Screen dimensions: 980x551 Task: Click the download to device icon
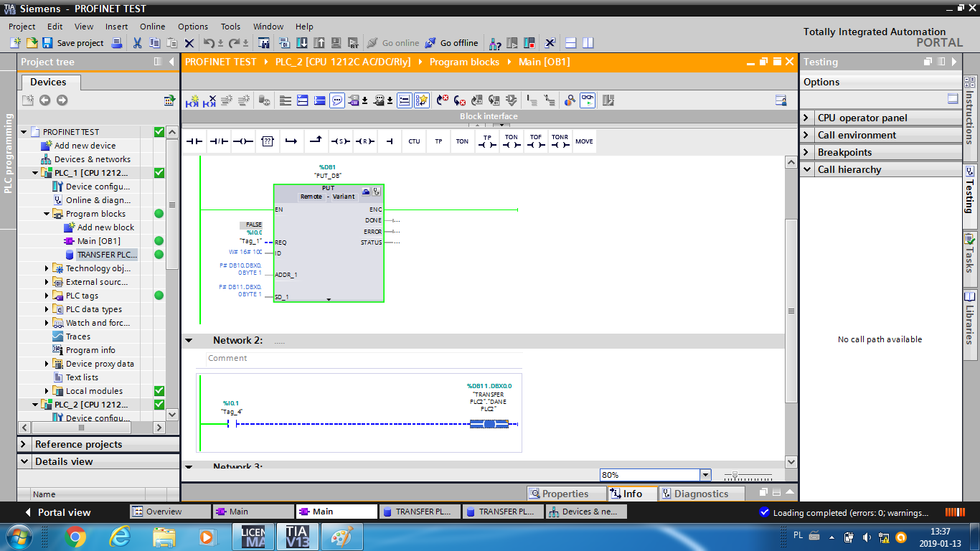point(302,43)
